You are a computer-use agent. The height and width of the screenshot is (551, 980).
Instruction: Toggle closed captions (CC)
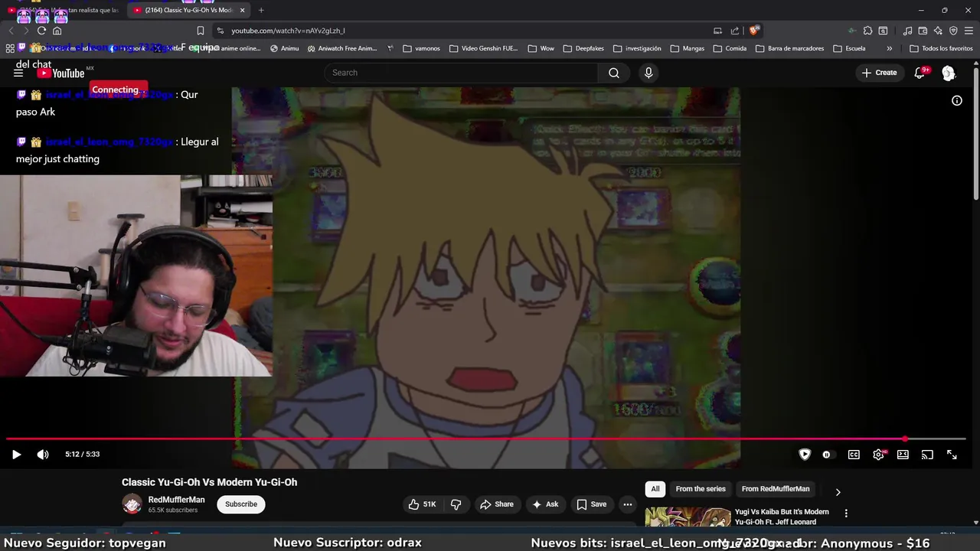pos(854,455)
